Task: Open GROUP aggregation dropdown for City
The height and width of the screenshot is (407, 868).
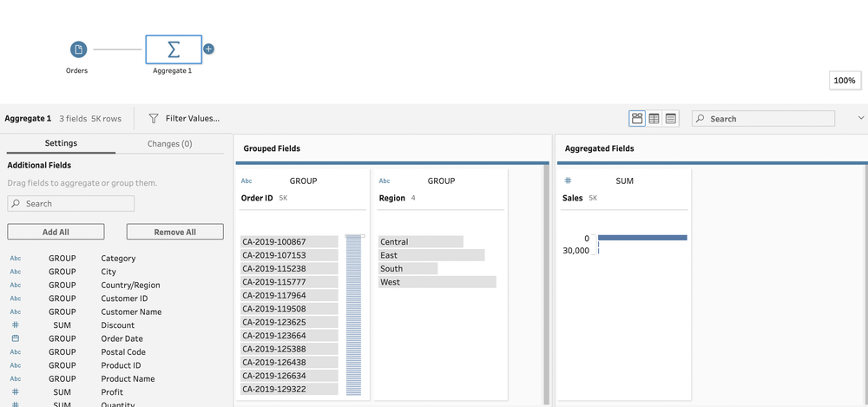Action: (62, 272)
